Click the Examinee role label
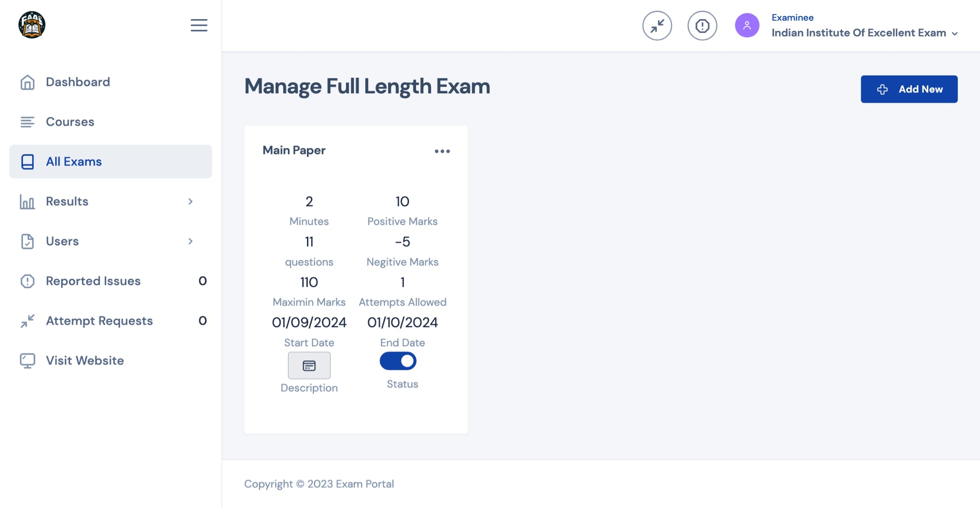This screenshot has height=508, width=980. click(x=792, y=18)
